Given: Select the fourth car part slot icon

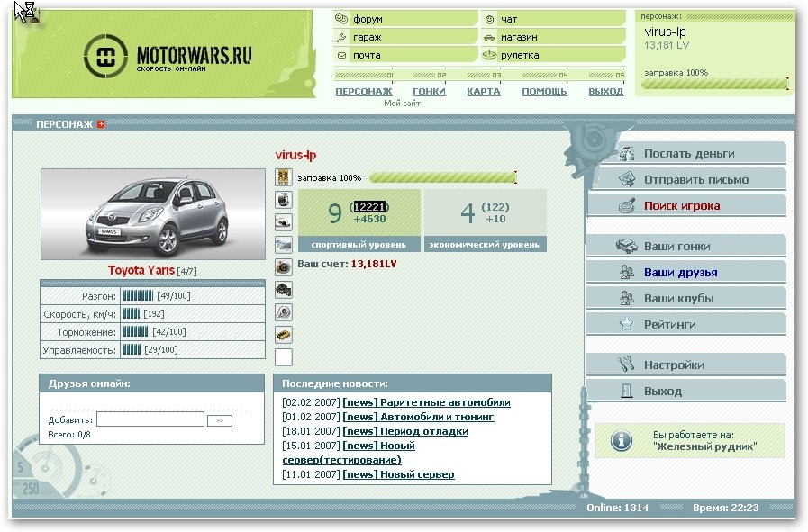Looking at the screenshot, I should click(x=284, y=245).
